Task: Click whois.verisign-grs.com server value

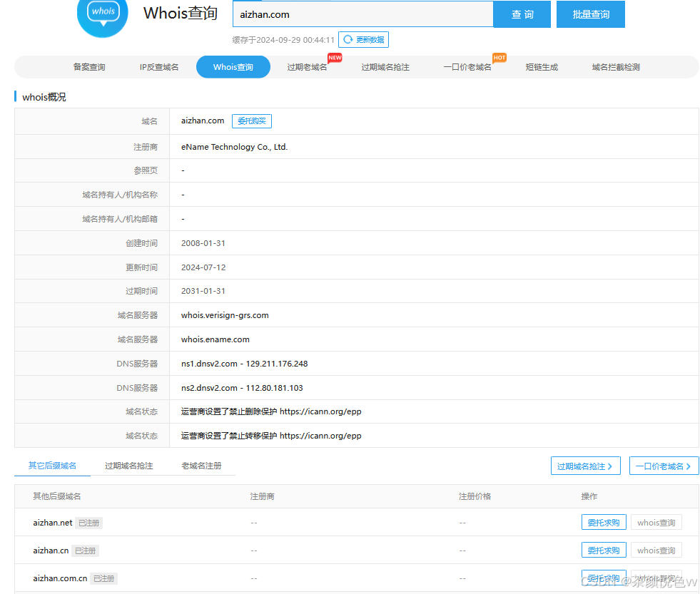Action: click(225, 315)
